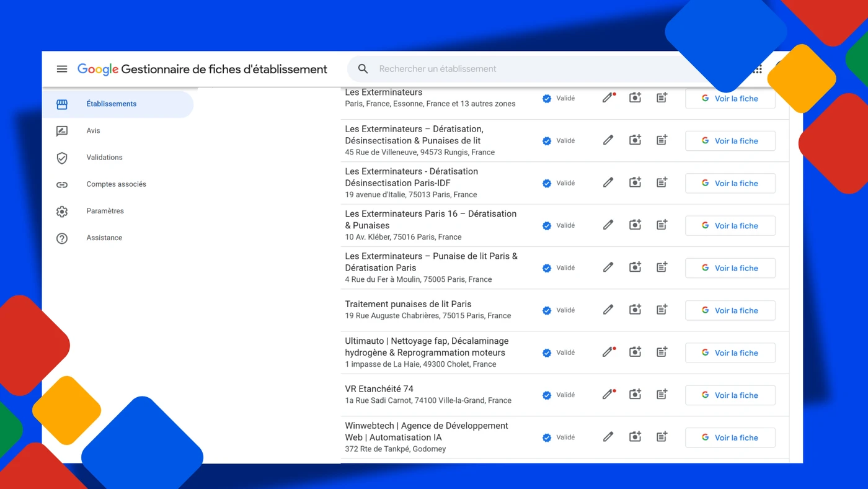Create post for Les Exterminateurs Rungis listing

tap(662, 140)
